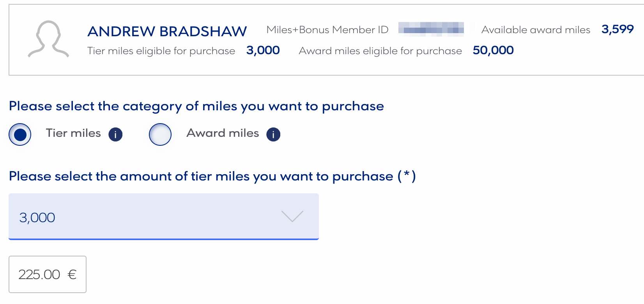Click the Tier miles label text
Image resolution: width=644 pixels, height=304 pixels.
pos(73,133)
